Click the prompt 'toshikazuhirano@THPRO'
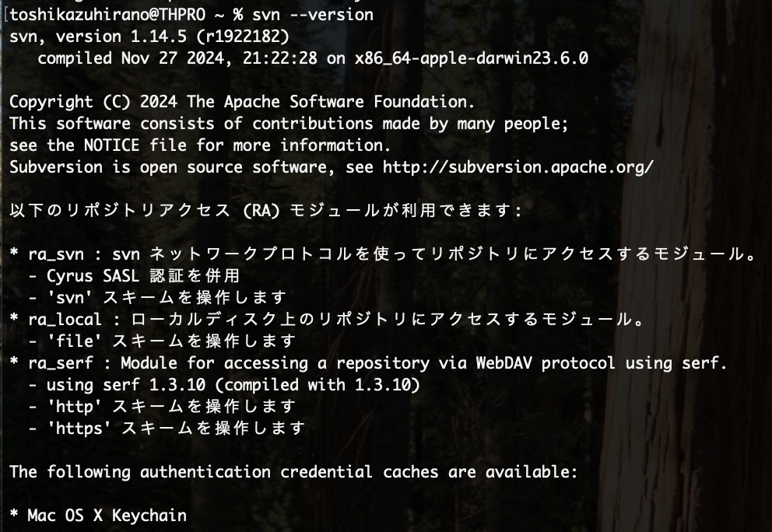 pyautogui.click(x=107, y=15)
